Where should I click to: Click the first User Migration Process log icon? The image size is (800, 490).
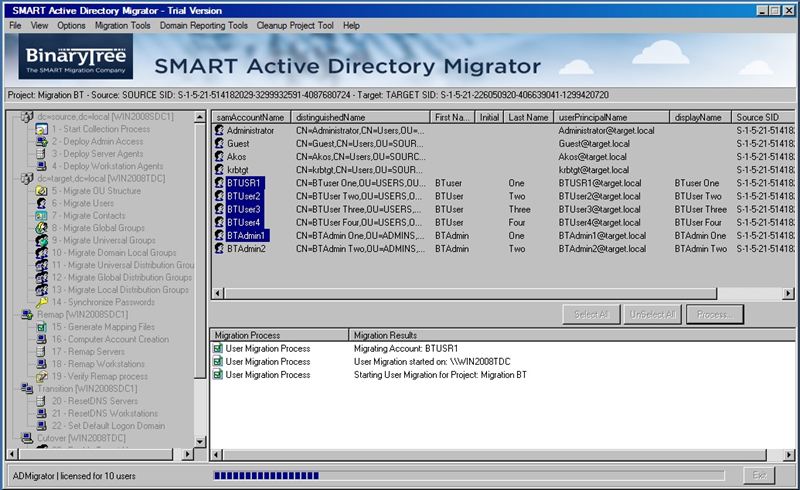(x=218, y=348)
